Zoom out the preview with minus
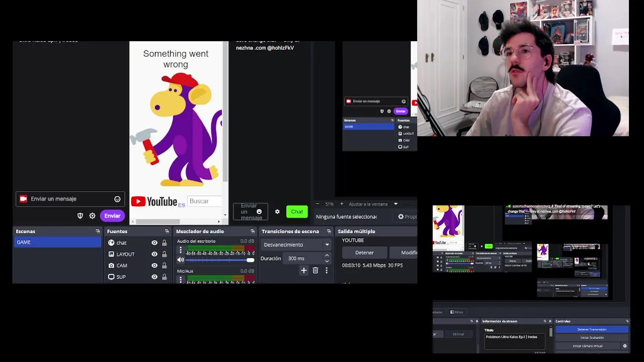The height and width of the screenshot is (362, 644). click(x=317, y=204)
